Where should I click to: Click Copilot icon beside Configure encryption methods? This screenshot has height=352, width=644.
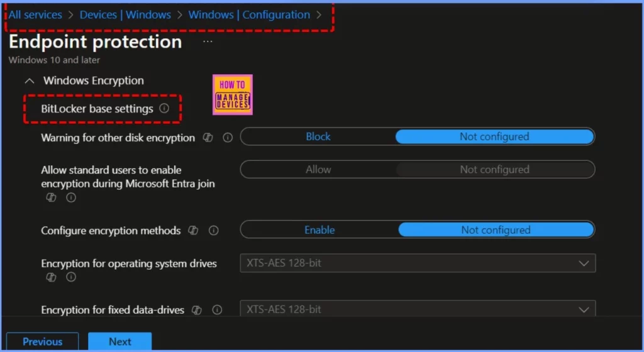point(193,231)
